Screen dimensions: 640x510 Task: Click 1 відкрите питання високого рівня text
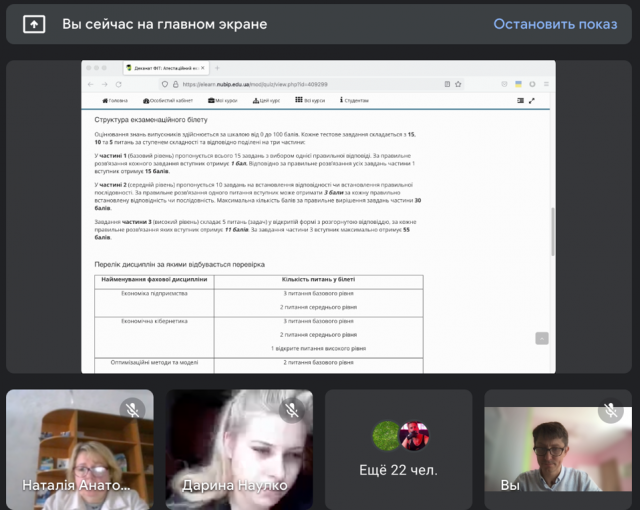coord(318,348)
